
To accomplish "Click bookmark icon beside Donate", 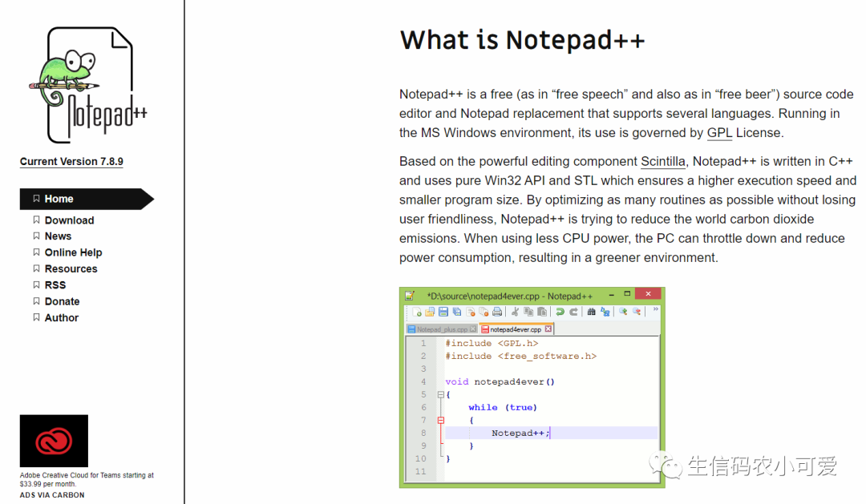I will pos(36,300).
